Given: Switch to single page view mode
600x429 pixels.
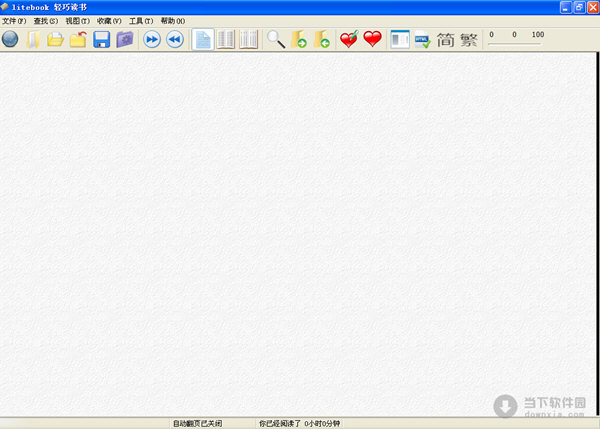Looking at the screenshot, I should [202, 40].
